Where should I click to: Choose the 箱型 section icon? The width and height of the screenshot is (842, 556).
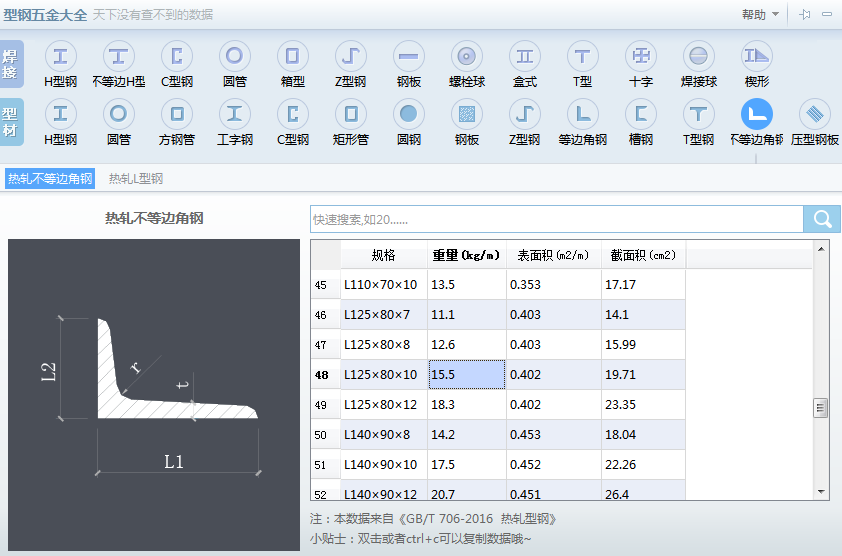[293, 56]
